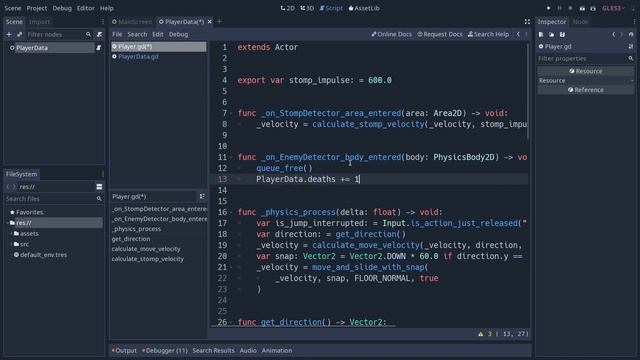Stop the running scene
Image resolution: width=640 pixels, height=360 pixels.
pyautogui.click(x=570, y=8)
